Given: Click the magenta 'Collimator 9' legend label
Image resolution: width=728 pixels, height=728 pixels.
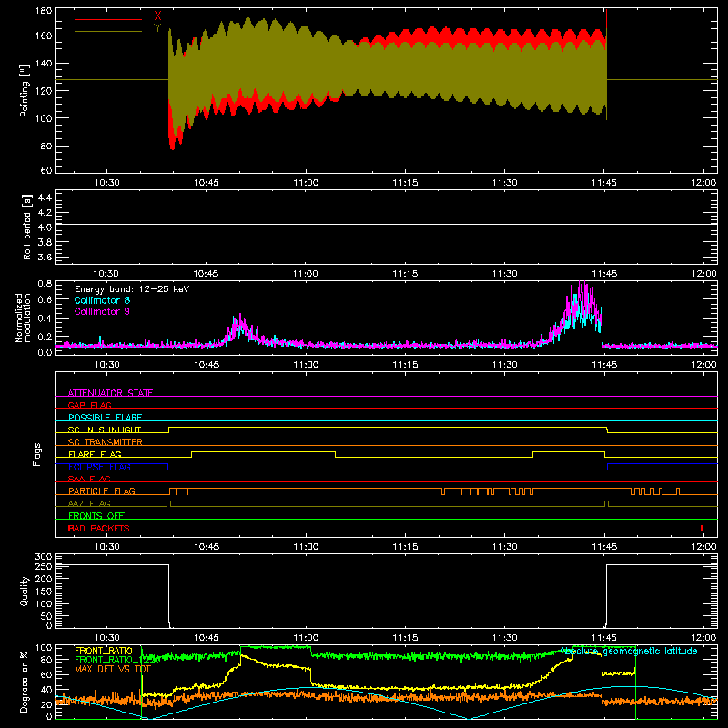Looking at the screenshot, I should point(102,311).
